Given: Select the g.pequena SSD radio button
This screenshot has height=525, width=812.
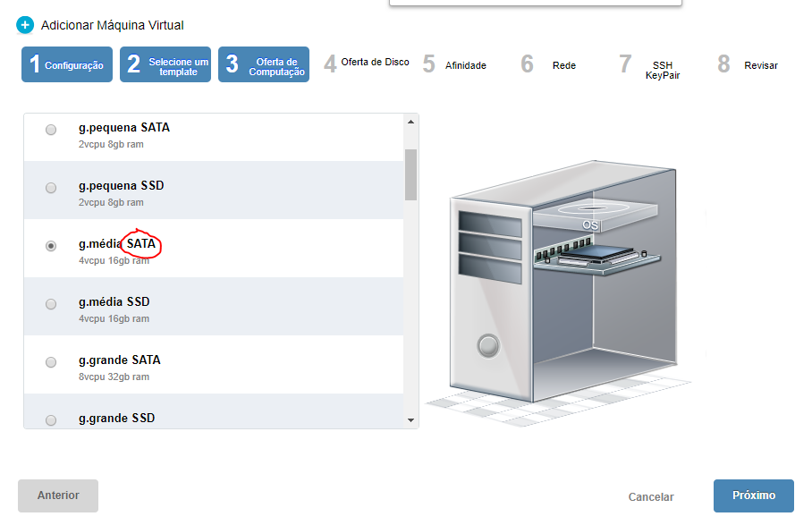Looking at the screenshot, I should tap(51, 188).
